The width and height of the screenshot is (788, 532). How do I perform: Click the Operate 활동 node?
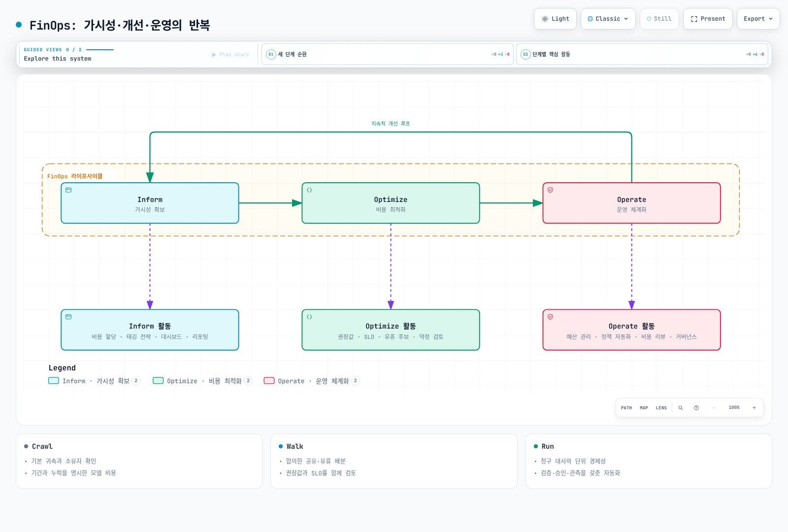click(631, 330)
